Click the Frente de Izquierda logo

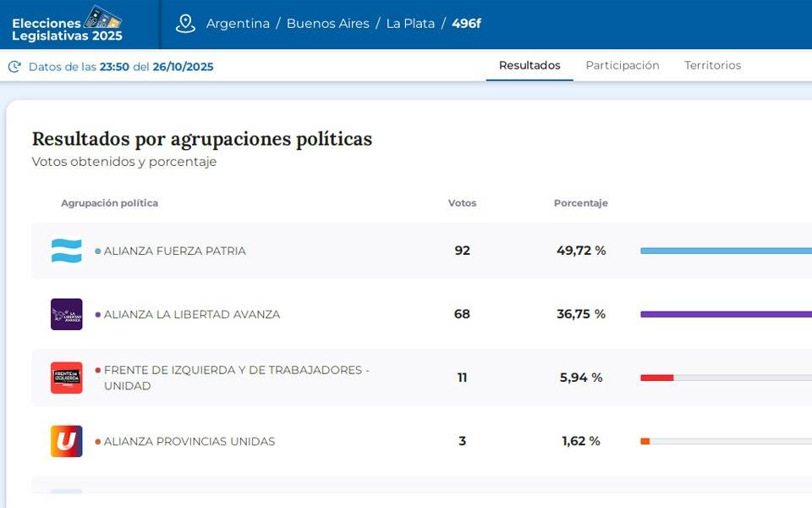tap(67, 378)
